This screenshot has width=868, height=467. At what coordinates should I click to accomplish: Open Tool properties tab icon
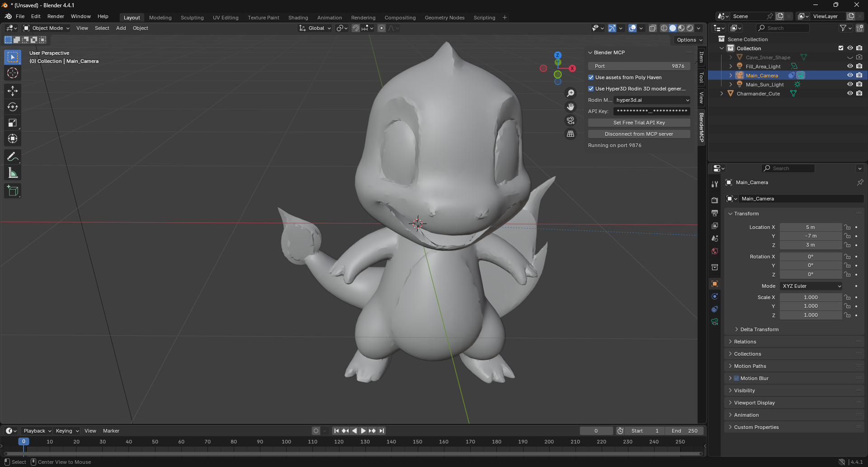click(715, 184)
